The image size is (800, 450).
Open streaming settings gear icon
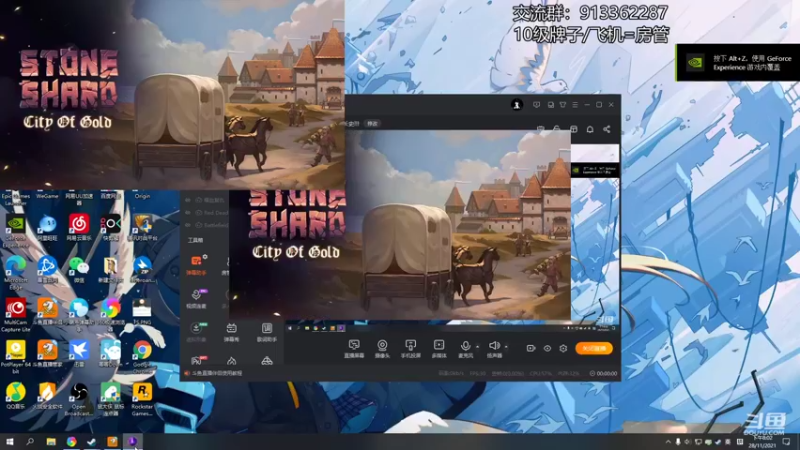click(x=563, y=348)
